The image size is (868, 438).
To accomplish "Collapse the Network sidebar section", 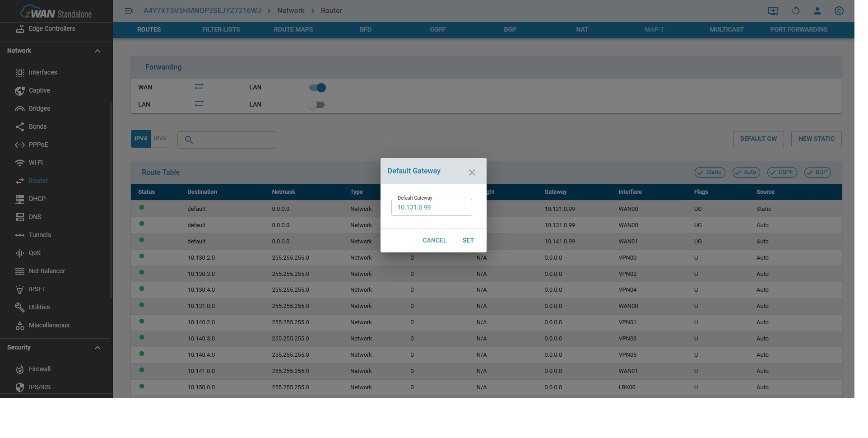I will [x=97, y=51].
